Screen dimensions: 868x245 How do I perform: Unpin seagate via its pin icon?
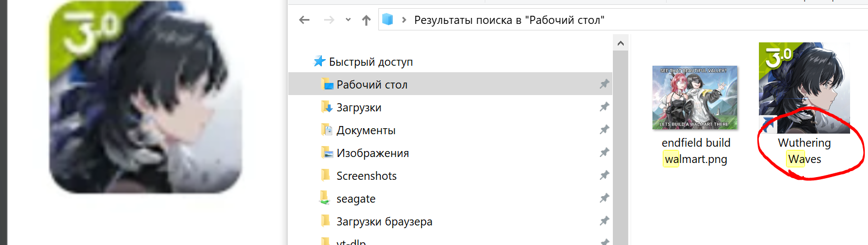point(604,198)
